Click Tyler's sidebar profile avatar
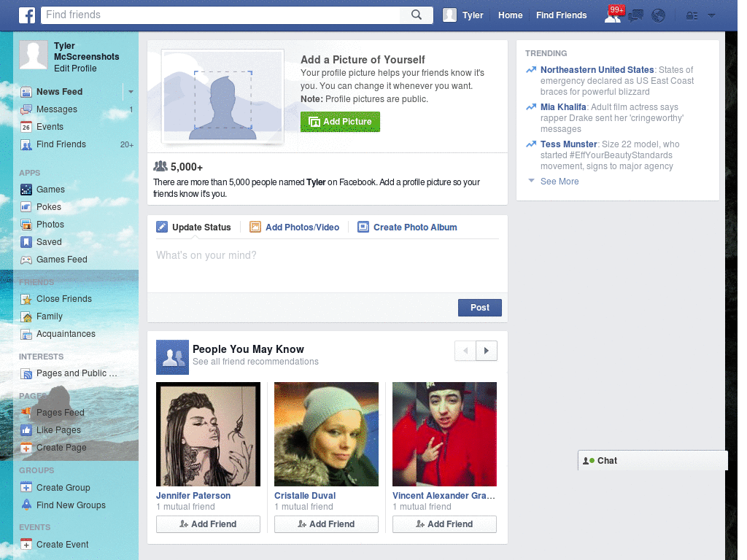Viewport: 747px width, 560px height. point(34,55)
